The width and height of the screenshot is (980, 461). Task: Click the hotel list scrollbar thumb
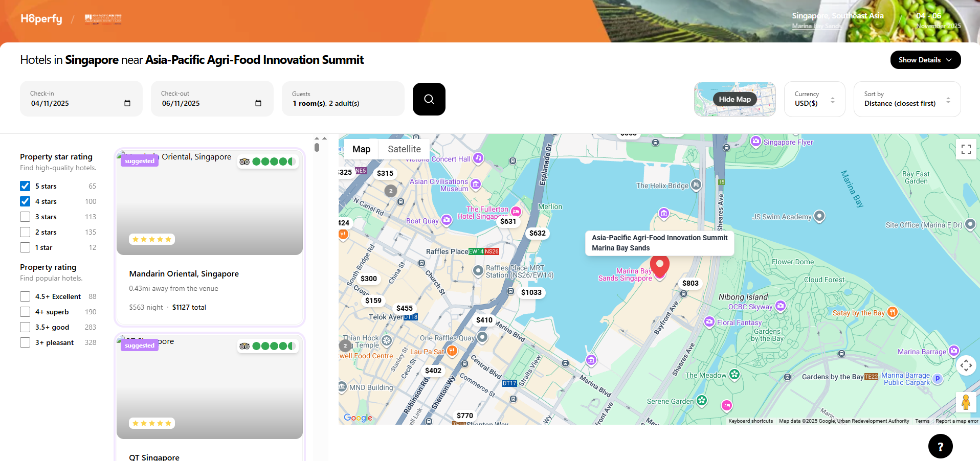point(317,147)
